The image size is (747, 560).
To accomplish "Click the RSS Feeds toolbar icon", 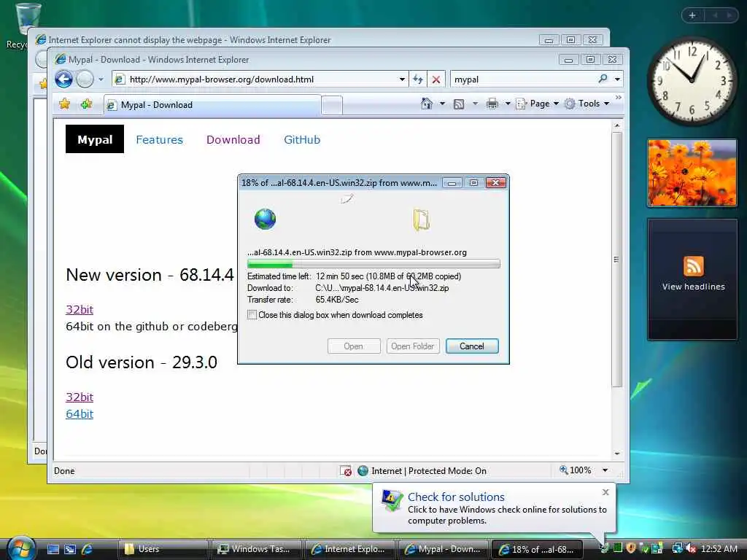I will [459, 104].
